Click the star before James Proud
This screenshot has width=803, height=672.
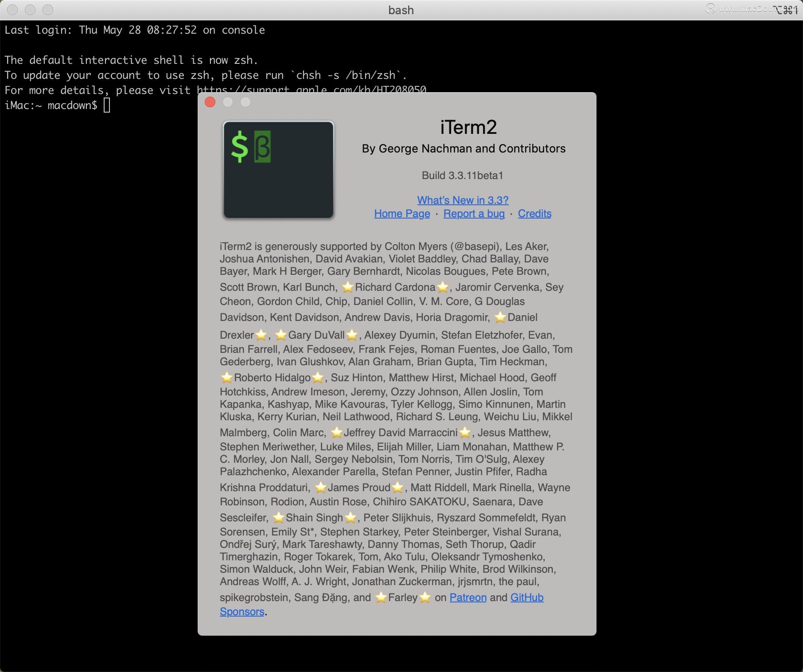(320, 488)
